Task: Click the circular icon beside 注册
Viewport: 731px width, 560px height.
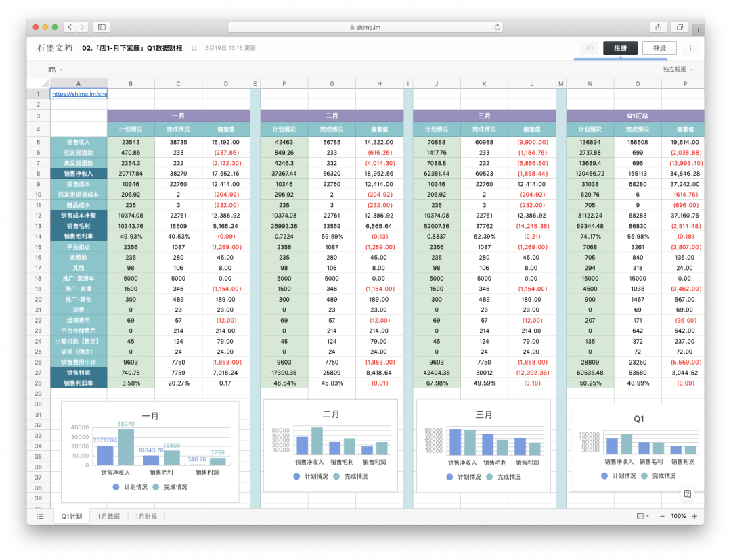Action: (590, 48)
